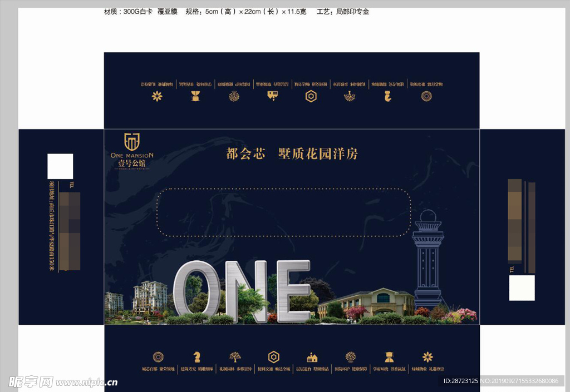570x392 pixels.
Task: Select the hexagon emblem icon in the top row
Action: tap(311, 96)
